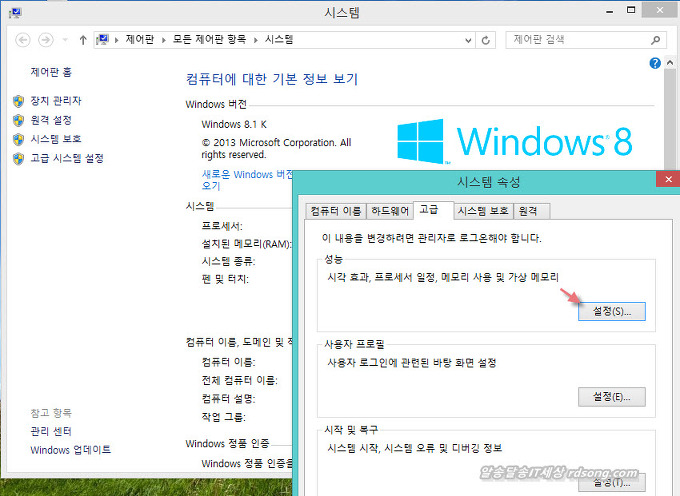Expand the arrow after 제어판 breadcrumb
This screenshot has height=496, width=680.
pos(163,40)
